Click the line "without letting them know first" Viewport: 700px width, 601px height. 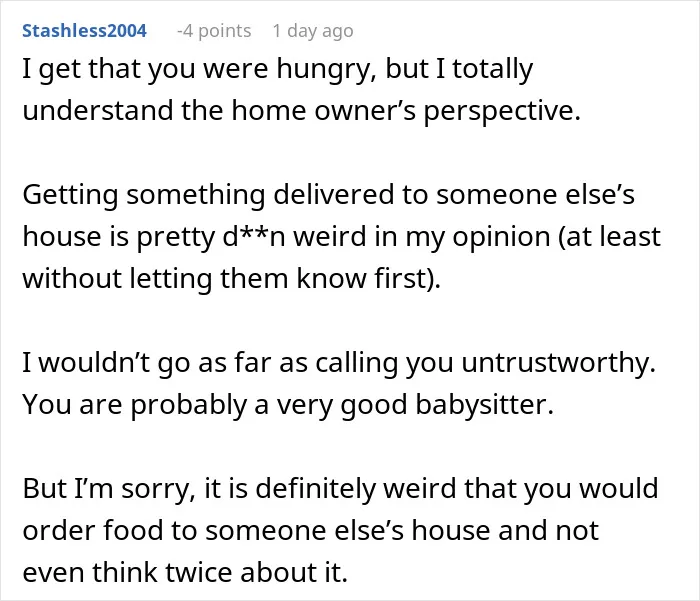tap(232, 279)
